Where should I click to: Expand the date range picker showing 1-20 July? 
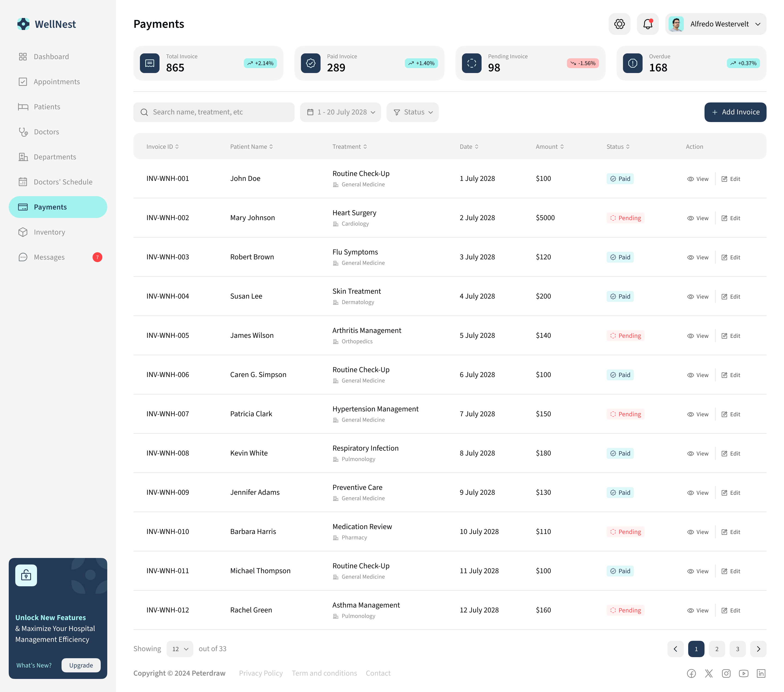tap(340, 112)
